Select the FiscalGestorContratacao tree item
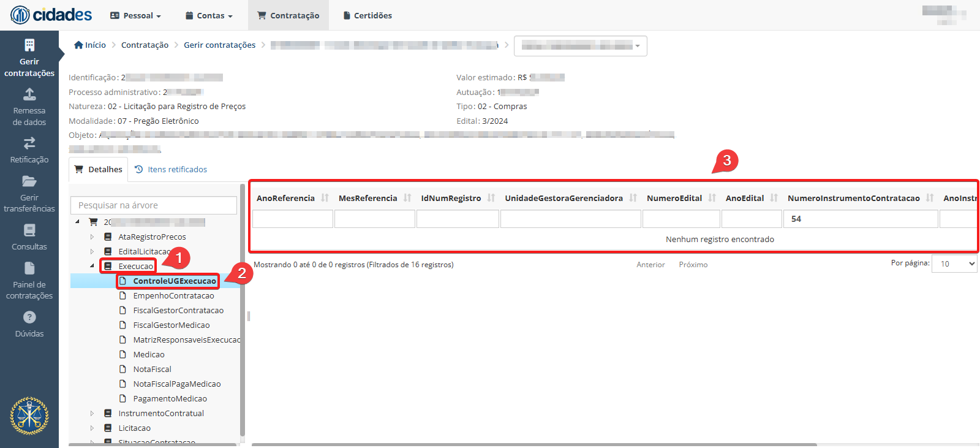Image resolution: width=980 pixels, height=448 pixels. tap(178, 310)
